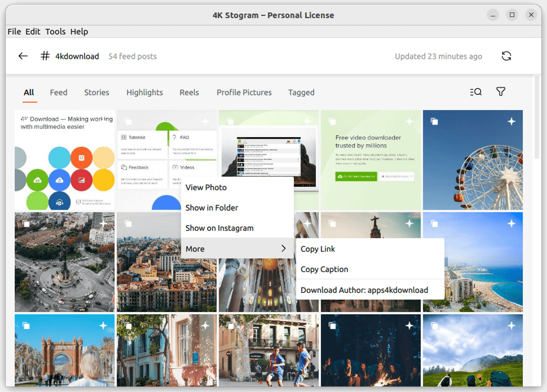Click multi-photo icon on Christ statue photo
This screenshot has width=547, height=392.
[x=332, y=224]
